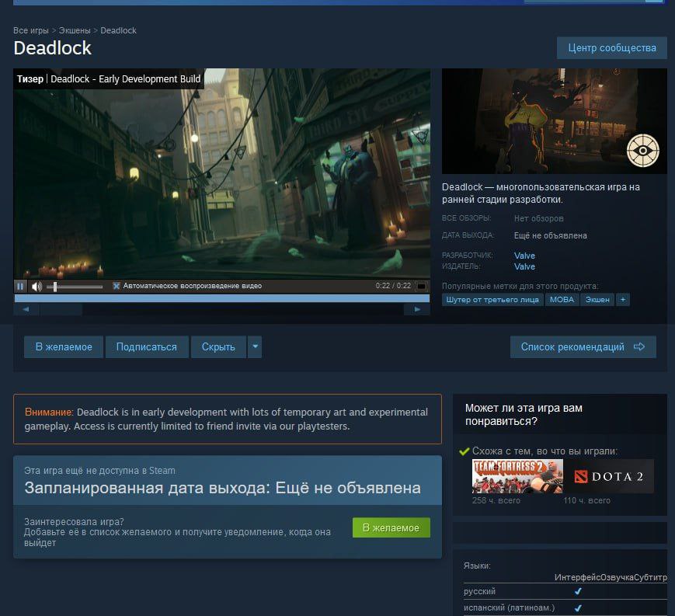Click the 'испанский (латиноам.)' language row
This screenshot has height=616, width=675.
[565, 607]
